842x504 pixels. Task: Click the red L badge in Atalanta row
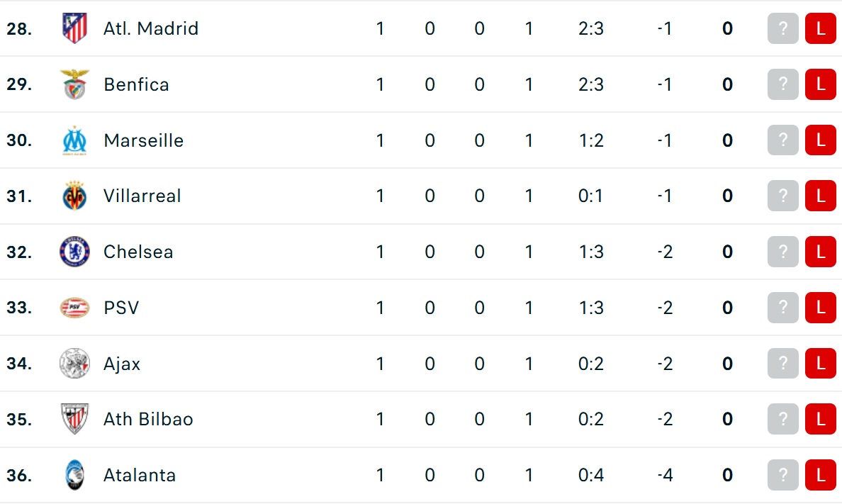pos(821,475)
